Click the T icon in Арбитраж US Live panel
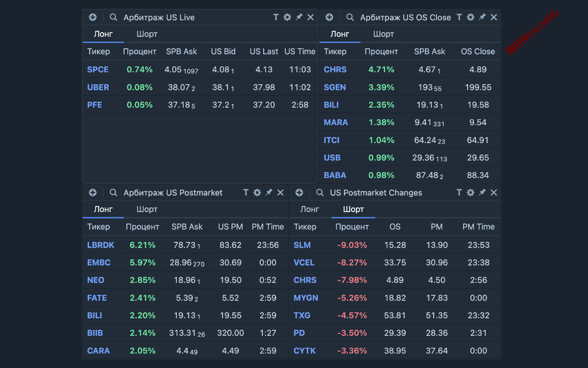 (276, 17)
